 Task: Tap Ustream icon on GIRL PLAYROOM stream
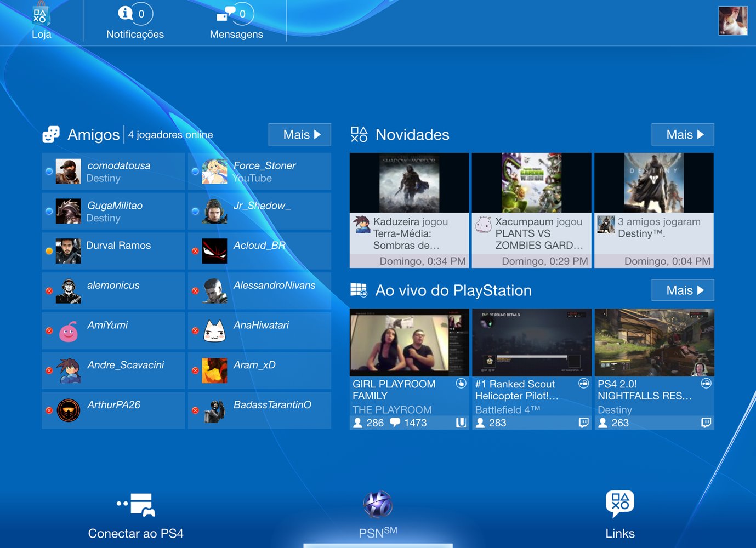(461, 423)
